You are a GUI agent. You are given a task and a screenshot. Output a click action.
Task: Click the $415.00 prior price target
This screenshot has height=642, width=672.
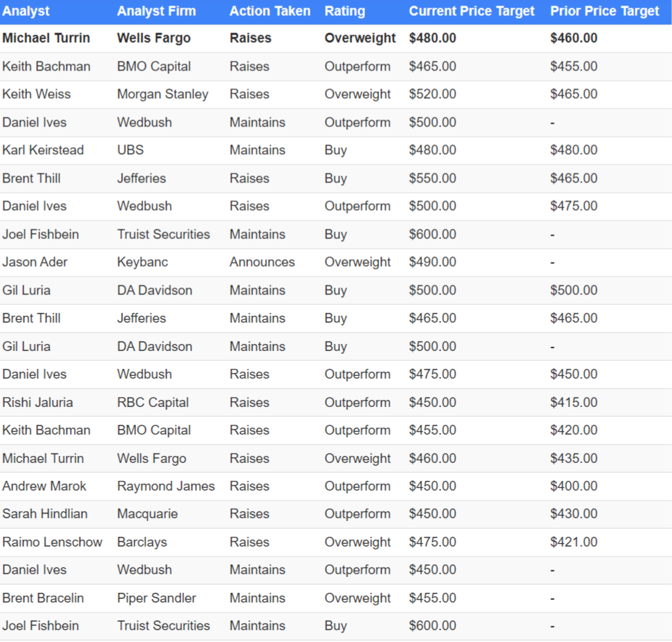574,403
